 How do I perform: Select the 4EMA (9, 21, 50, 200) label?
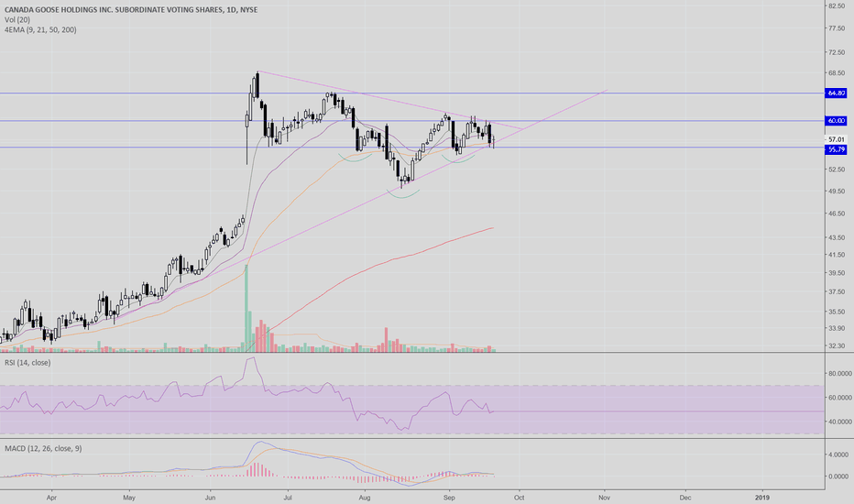click(x=40, y=29)
